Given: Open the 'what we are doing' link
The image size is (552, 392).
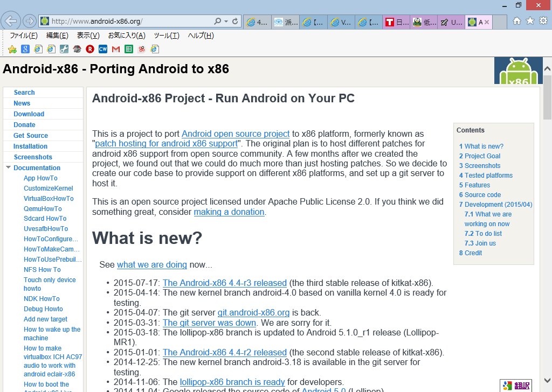Looking at the screenshot, I should coord(151,264).
